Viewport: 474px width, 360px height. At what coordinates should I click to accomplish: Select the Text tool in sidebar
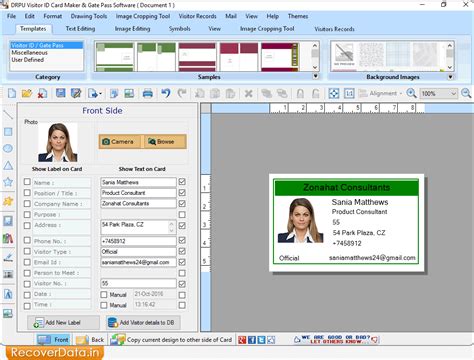(8, 294)
